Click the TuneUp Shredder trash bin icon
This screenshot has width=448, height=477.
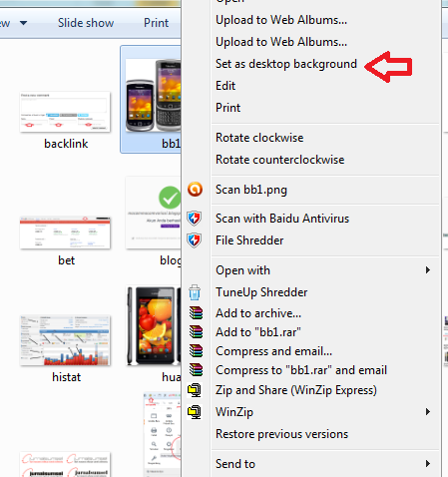(195, 292)
